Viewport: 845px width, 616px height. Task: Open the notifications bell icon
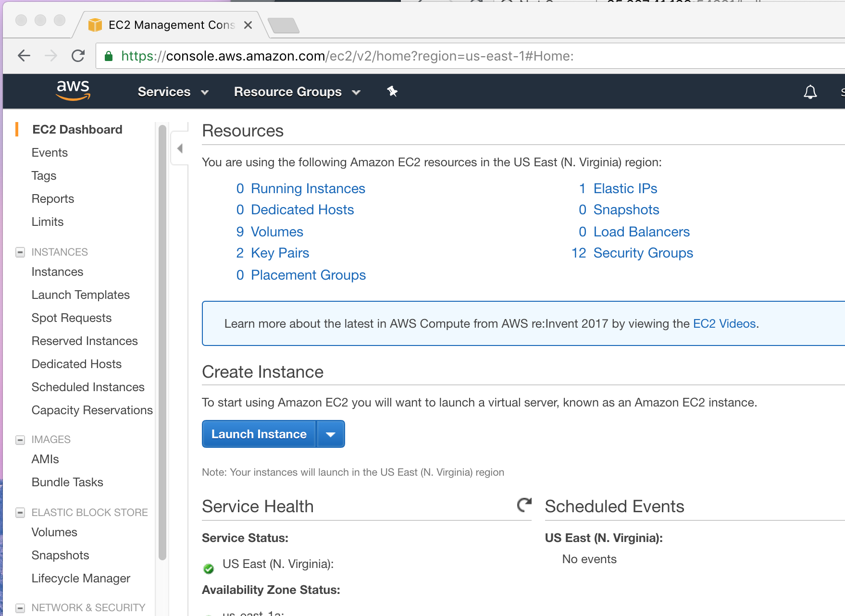pyautogui.click(x=810, y=92)
